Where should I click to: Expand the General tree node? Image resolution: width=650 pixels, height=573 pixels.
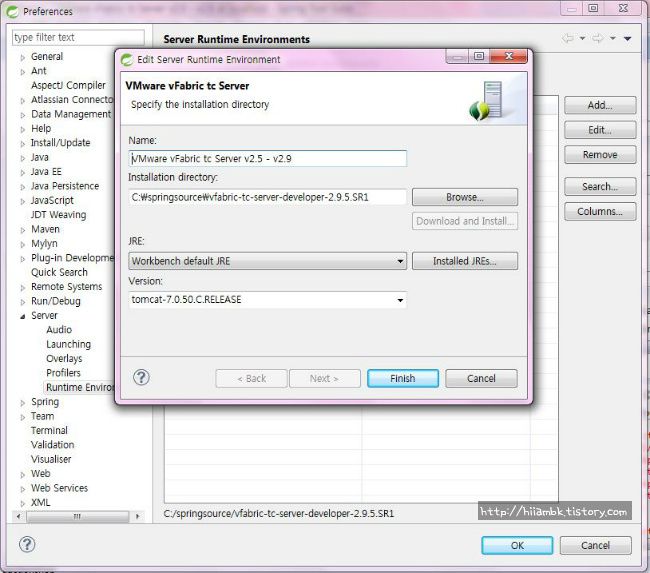[x=23, y=58]
